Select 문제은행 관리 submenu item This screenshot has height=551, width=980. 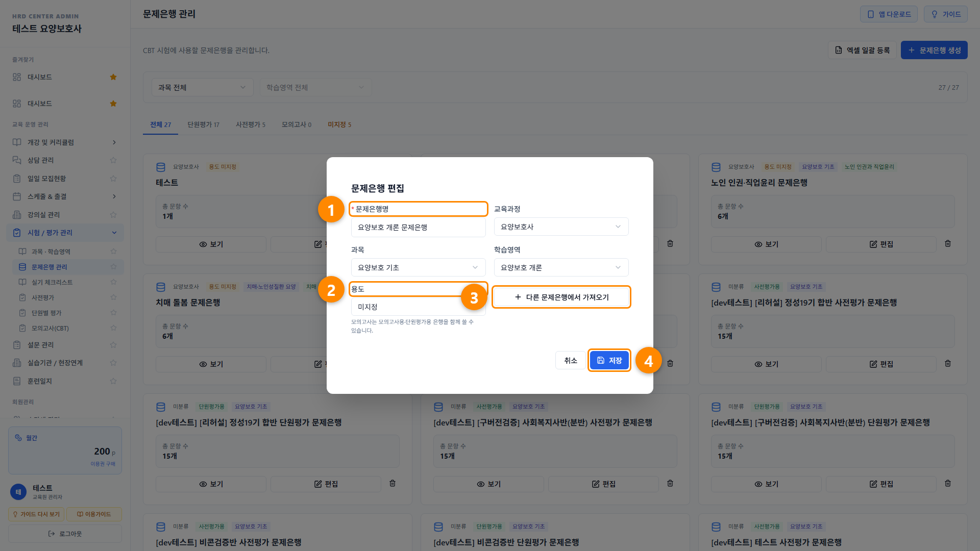(67, 267)
